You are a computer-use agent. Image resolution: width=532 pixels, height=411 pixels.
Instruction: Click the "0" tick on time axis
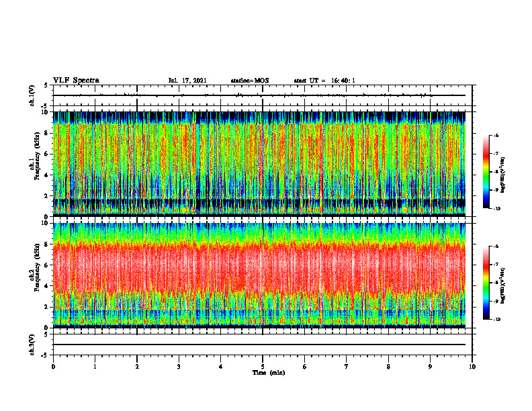click(53, 367)
